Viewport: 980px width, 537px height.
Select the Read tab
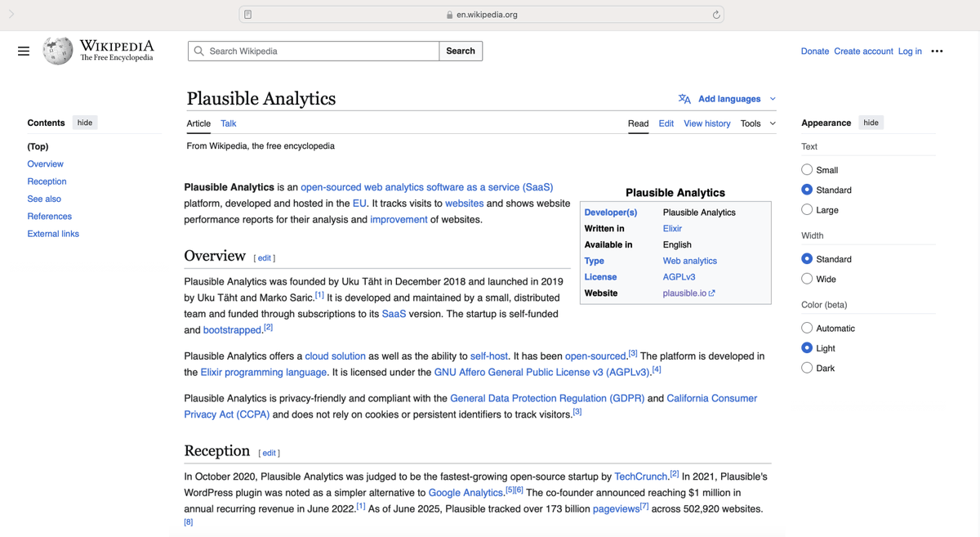coord(638,123)
